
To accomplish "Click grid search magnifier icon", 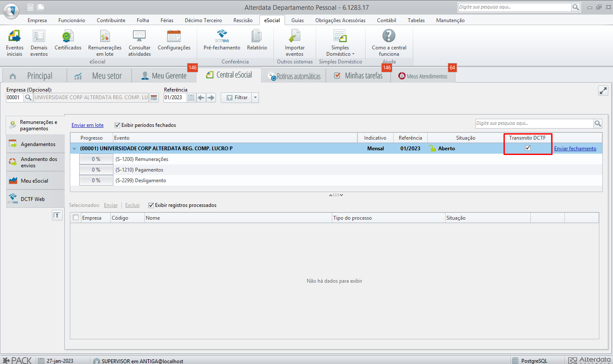I will [x=598, y=123].
